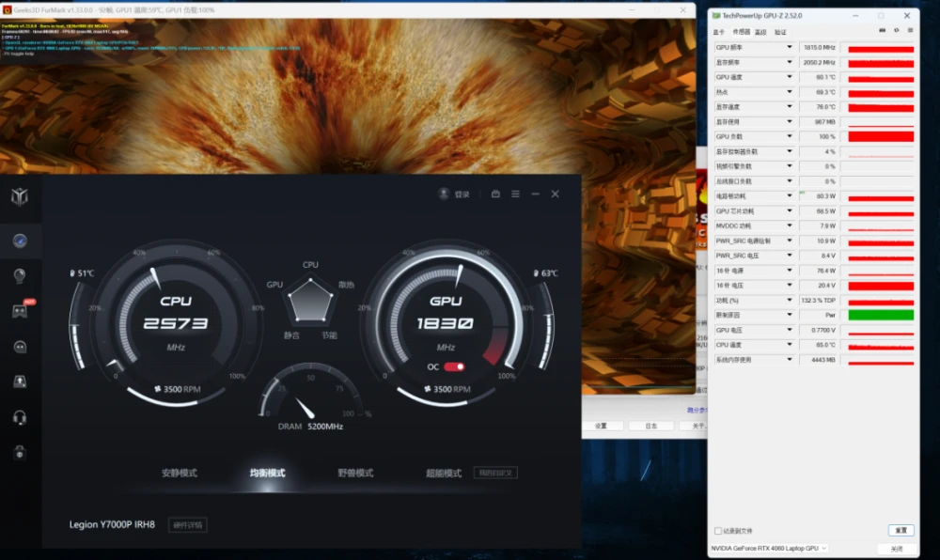Open the CPU 温度 sensor dropdown
This screenshot has width=940, height=560.
(x=789, y=345)
